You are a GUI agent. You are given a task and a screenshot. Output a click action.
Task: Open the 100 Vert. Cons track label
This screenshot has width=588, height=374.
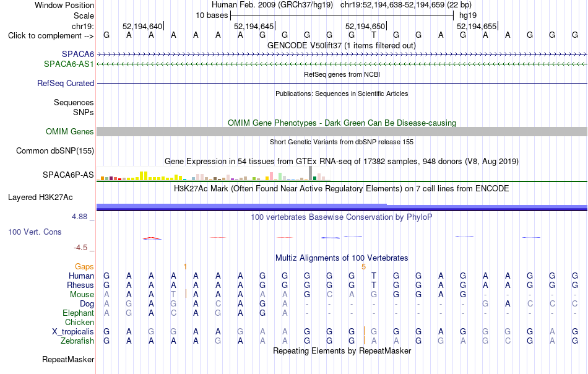[35, 232]
